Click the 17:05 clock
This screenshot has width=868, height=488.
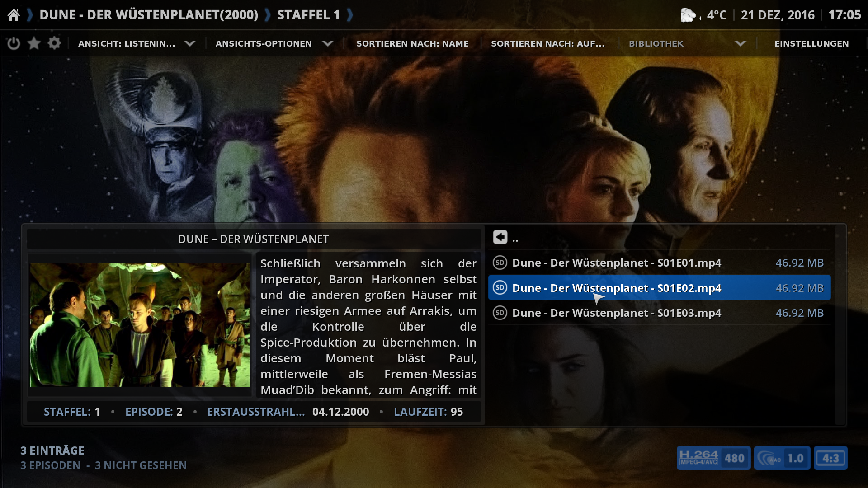point(844,15)
